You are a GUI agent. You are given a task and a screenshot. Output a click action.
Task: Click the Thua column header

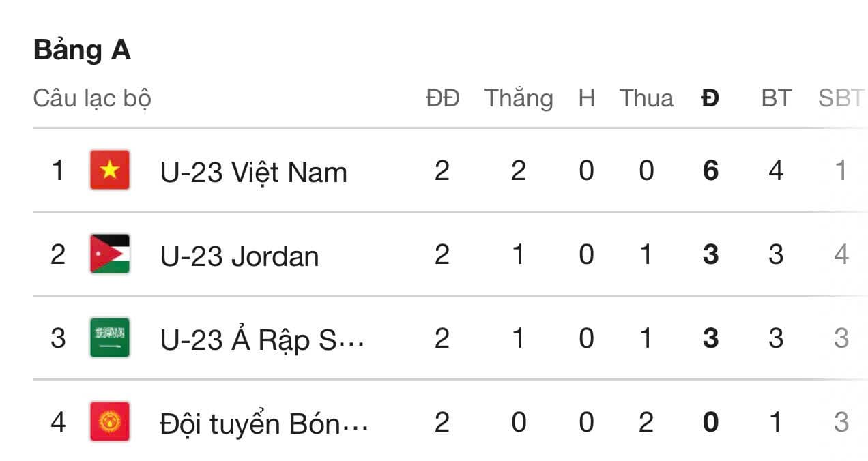click(646, 99)
